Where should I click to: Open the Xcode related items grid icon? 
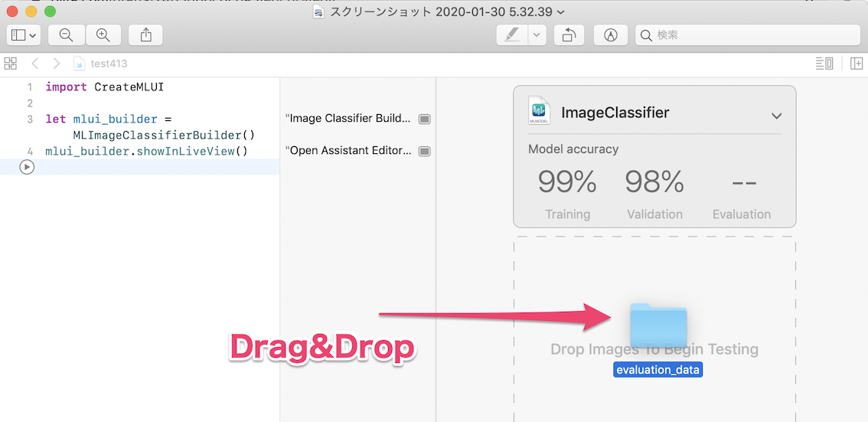point(11,64)
